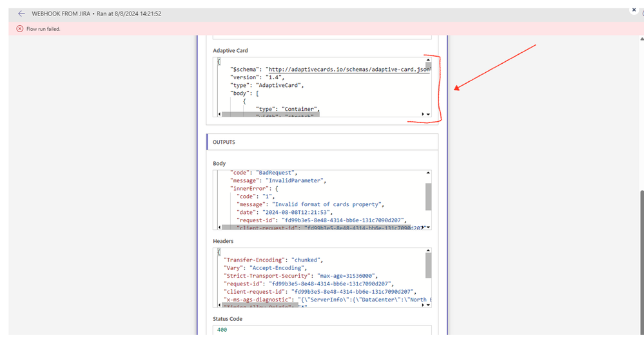
Task: Click the page scrollbar up arrow
Action: tap(642, 39)
